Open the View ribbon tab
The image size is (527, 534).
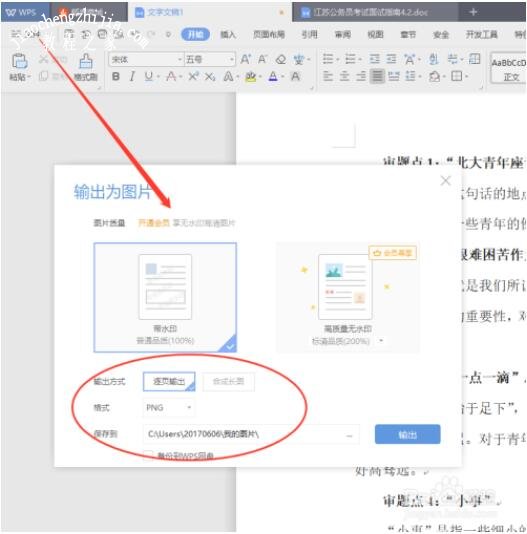tap(375, 34)
